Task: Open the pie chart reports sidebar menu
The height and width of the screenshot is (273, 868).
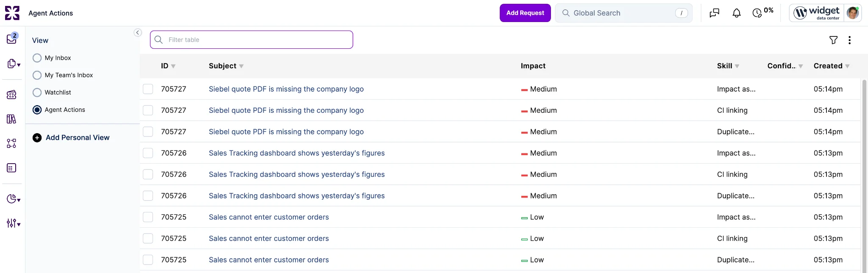Action: pyautogui.click(x=14, y=199)
